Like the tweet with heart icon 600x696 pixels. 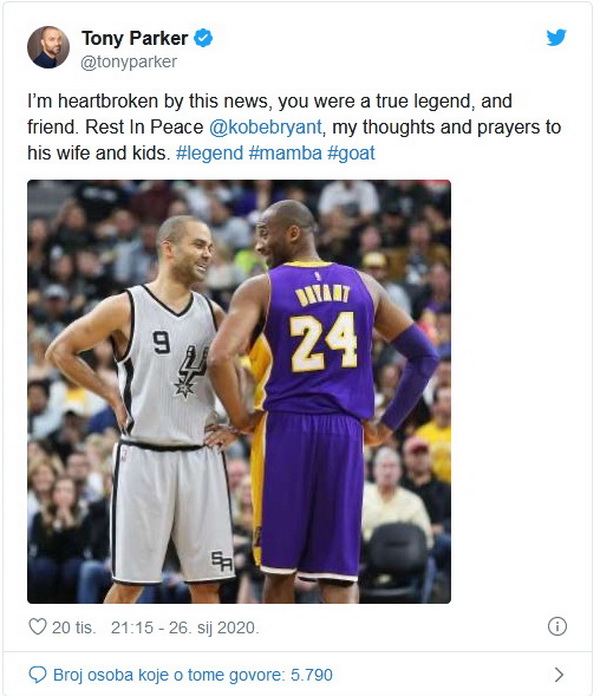[37, 627]
